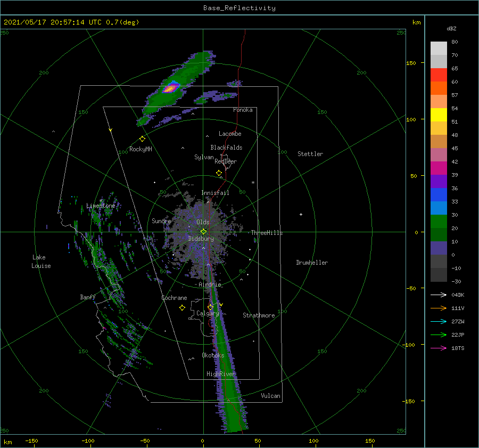
Task: Pick the magenta 39-42 dBZ swatch
Action: point(439,168)
